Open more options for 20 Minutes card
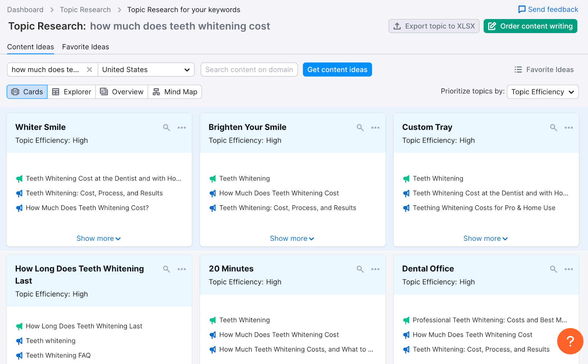Screen dimensions: 588x364 375,269
